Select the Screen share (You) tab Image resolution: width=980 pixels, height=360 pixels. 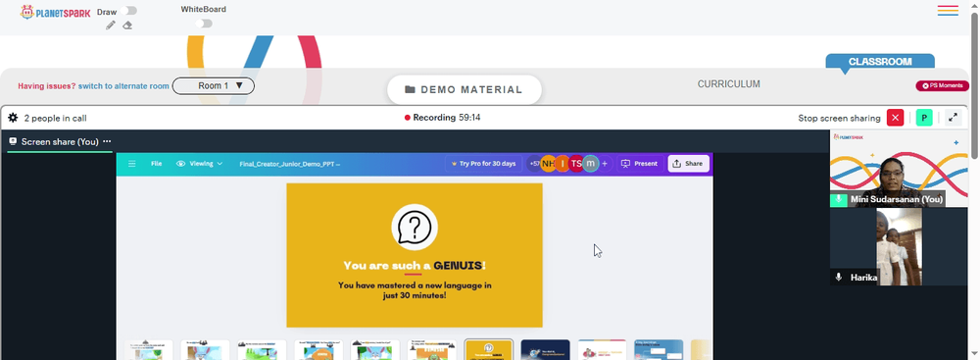tap(60, 141)
